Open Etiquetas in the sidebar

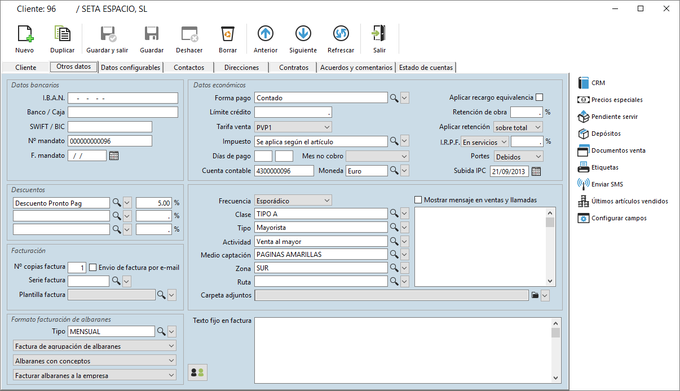(x=598, y=167)
